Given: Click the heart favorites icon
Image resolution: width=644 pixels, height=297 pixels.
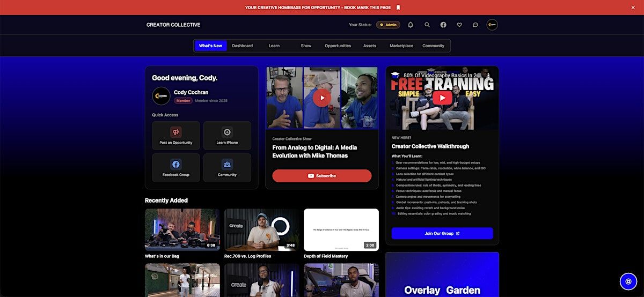Looking at the screenshot, I should coord(459,25).
